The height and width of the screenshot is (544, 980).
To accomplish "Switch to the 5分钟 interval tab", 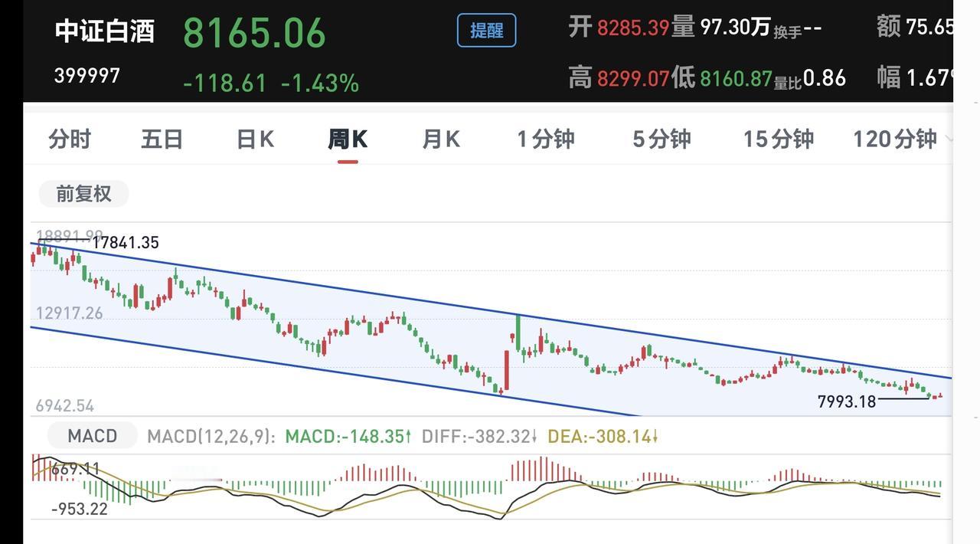I will tap(661, 139).
